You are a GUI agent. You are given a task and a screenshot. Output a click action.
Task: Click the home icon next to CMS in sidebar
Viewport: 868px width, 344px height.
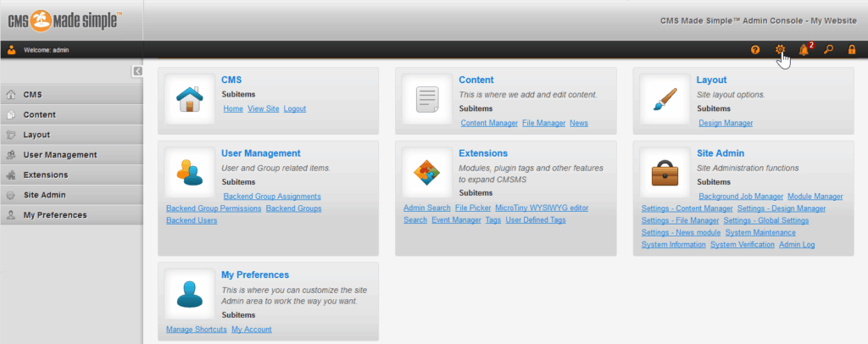tap(10, 95)
